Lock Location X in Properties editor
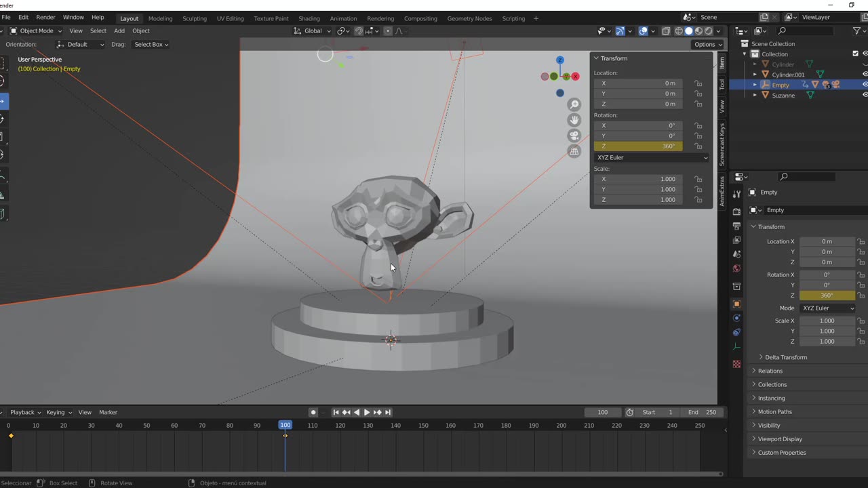This screenshot has height=488, width=868. (x=861, y=241)
